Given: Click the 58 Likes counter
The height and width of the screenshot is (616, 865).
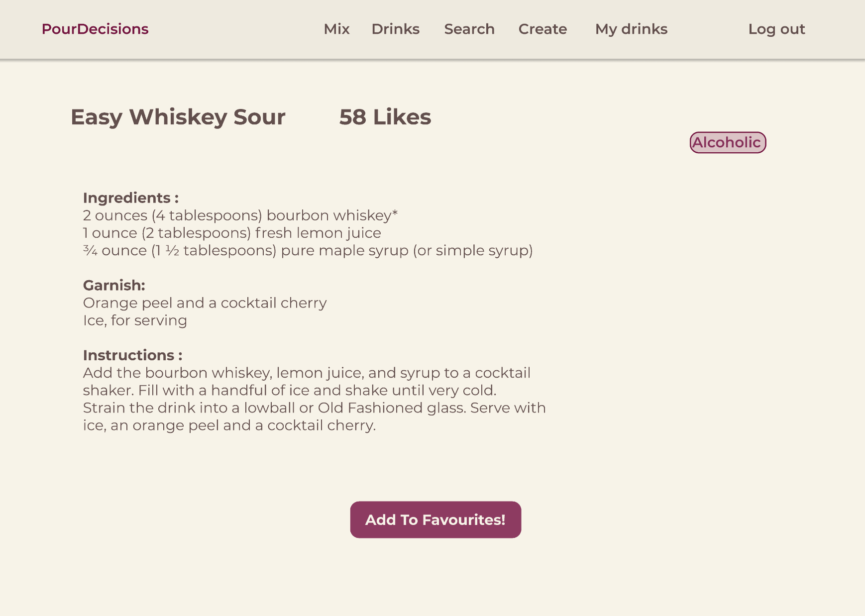Looking at the screenshot, I should [x=385, y=117].
